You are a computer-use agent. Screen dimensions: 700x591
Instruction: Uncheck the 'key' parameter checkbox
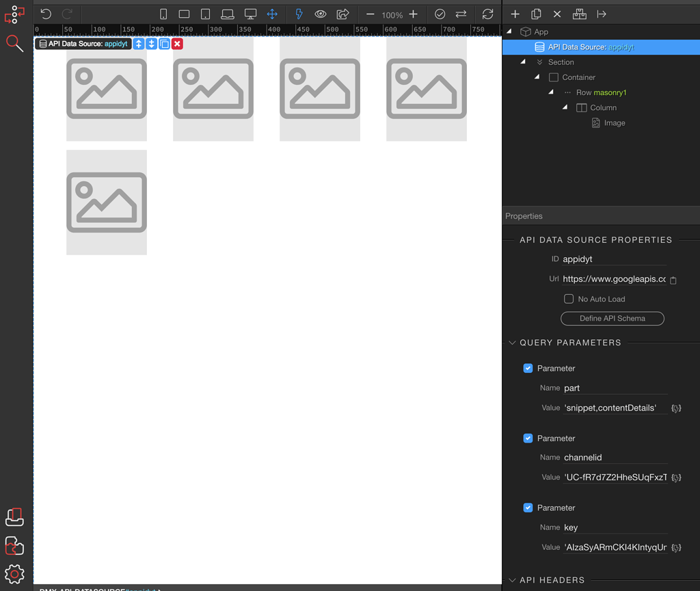[528, 508]
